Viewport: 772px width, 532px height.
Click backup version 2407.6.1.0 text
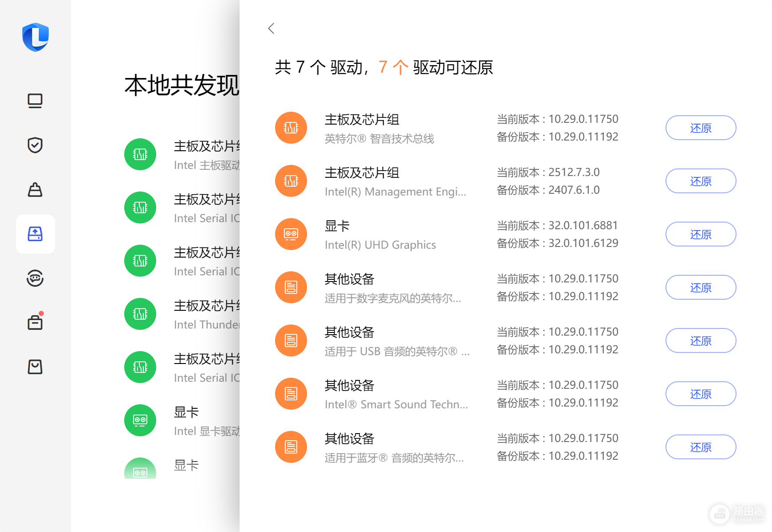pos(548,190)
